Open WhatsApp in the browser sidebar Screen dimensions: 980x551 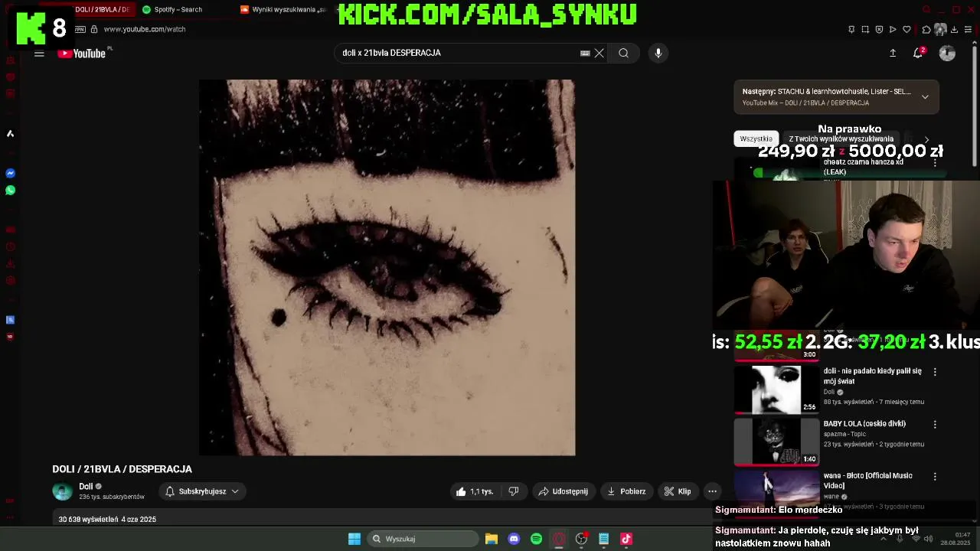coord(10,191)
